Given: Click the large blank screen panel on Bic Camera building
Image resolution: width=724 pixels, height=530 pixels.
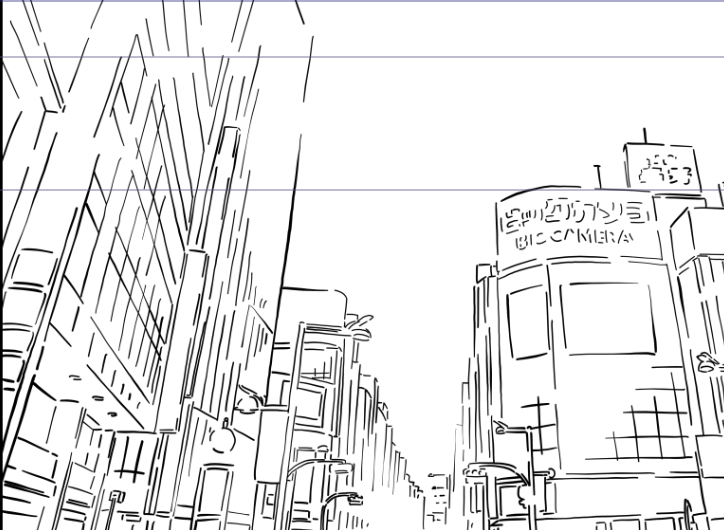Looking at the screenshot, I should pyautogui.click(x=608, y=319).
